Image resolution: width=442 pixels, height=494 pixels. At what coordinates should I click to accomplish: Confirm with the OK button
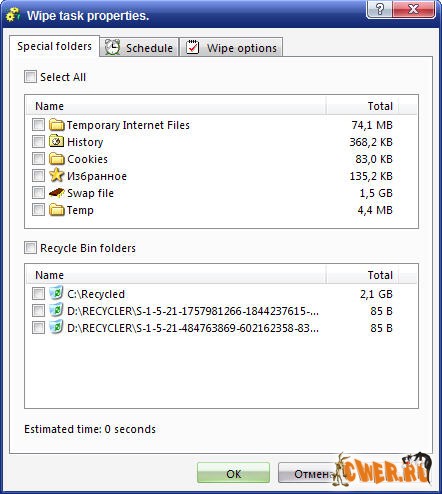233,473
